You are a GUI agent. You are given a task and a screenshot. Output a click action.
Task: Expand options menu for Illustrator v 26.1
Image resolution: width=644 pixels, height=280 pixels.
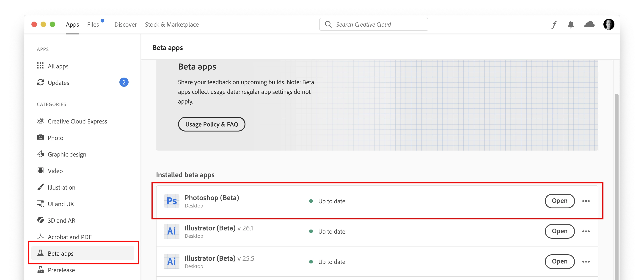click(x=586, y=231)
